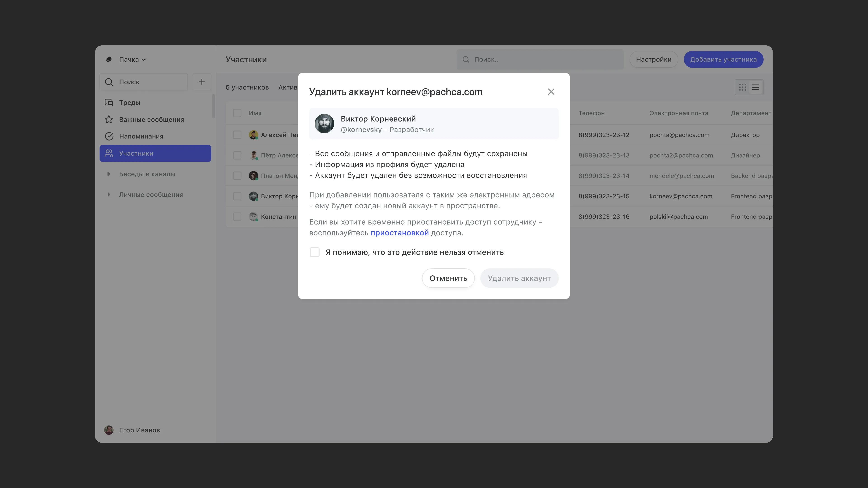Click the Threads chat-bubble icon in sidebar

coord(108,102)
